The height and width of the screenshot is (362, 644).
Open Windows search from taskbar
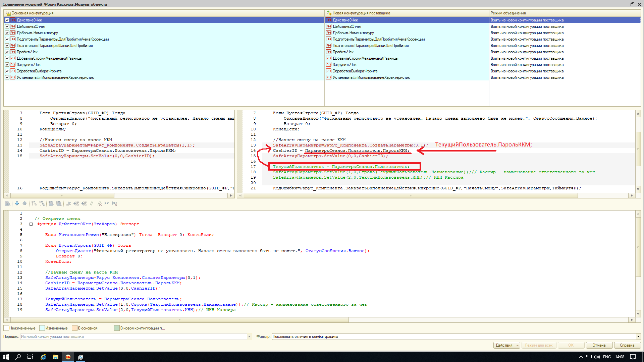click(18, 357)
